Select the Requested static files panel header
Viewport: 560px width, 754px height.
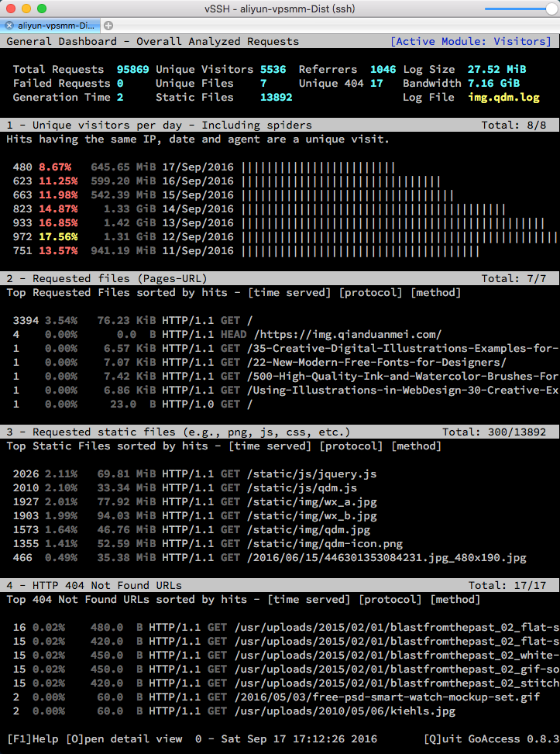coord(178,432)
